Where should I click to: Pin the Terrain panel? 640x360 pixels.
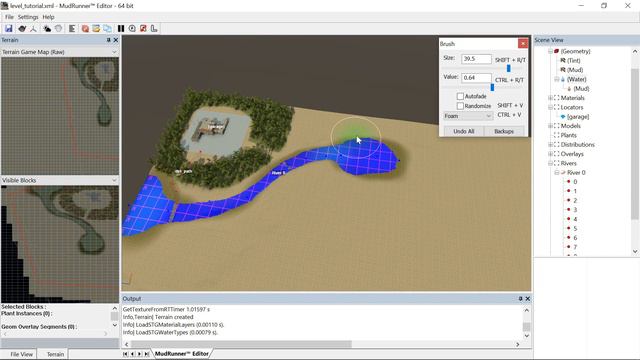[109, 40]
